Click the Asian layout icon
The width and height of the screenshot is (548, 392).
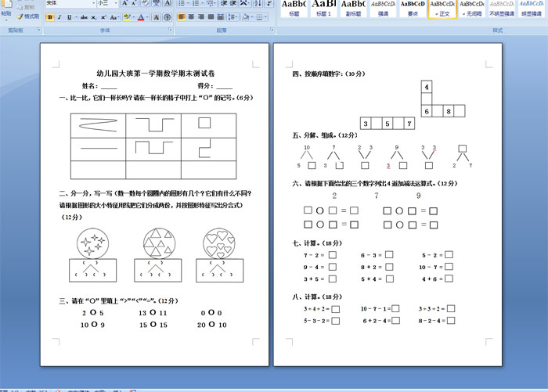pyautogui.click(x=244, y=3)
